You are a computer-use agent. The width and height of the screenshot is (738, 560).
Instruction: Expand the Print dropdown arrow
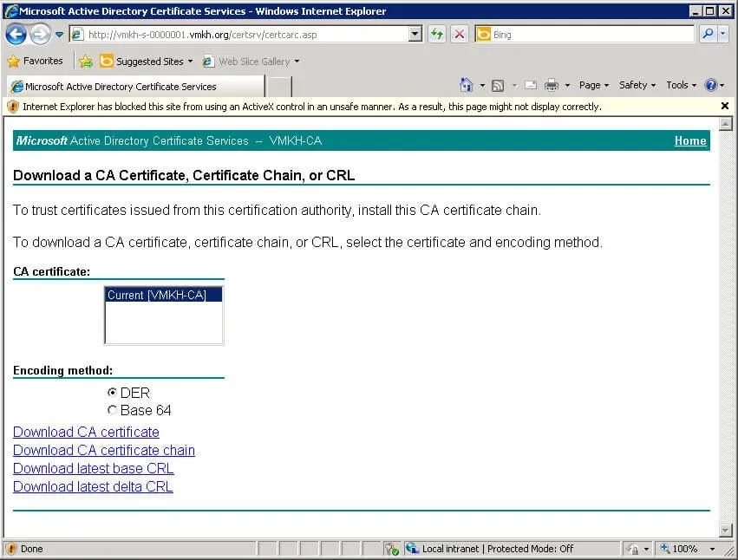click(x=567, y=86)
